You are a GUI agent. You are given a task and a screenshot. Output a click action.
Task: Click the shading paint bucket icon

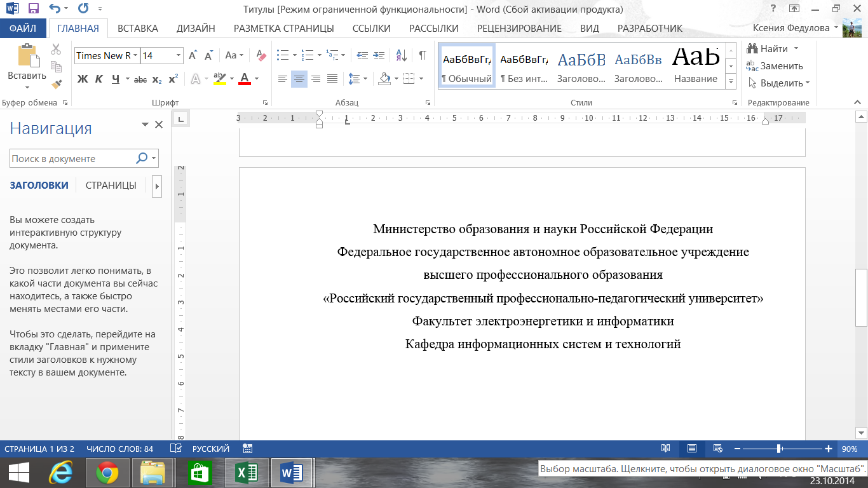pyautogui.click(x=383, y=79)
